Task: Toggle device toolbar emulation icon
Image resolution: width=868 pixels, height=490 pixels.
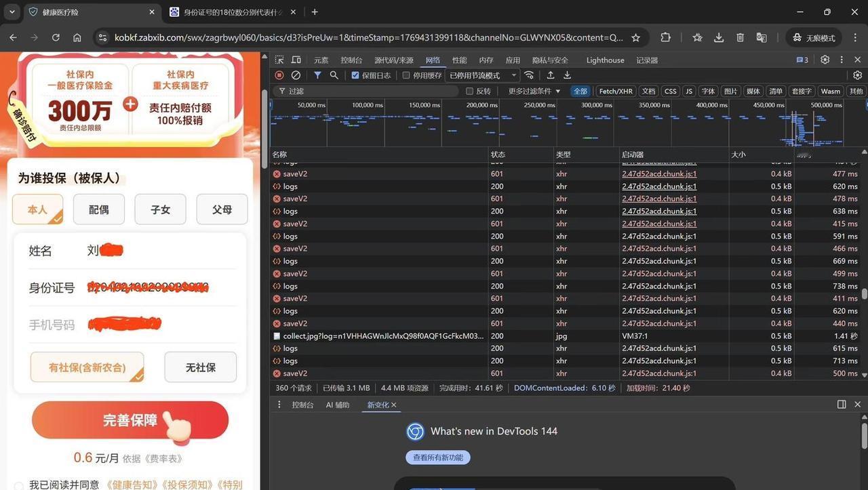Action: click(296, 60)
